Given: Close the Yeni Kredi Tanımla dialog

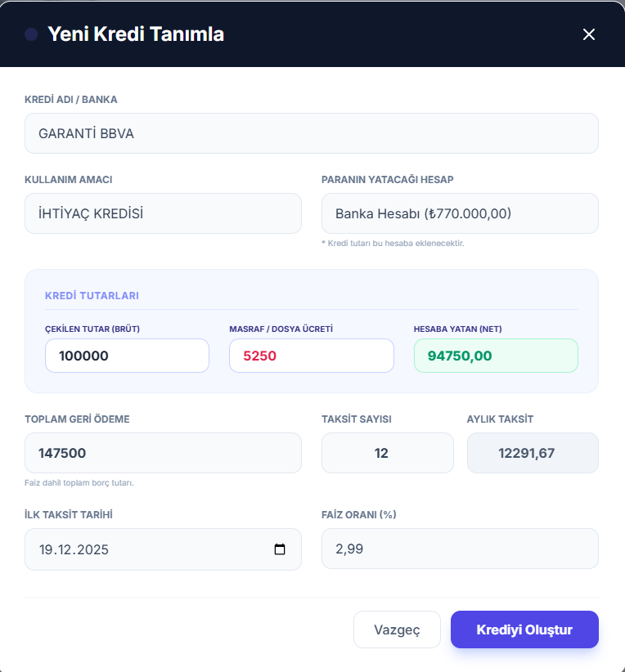Looking at the screenshot, I should tap(588, 34).
